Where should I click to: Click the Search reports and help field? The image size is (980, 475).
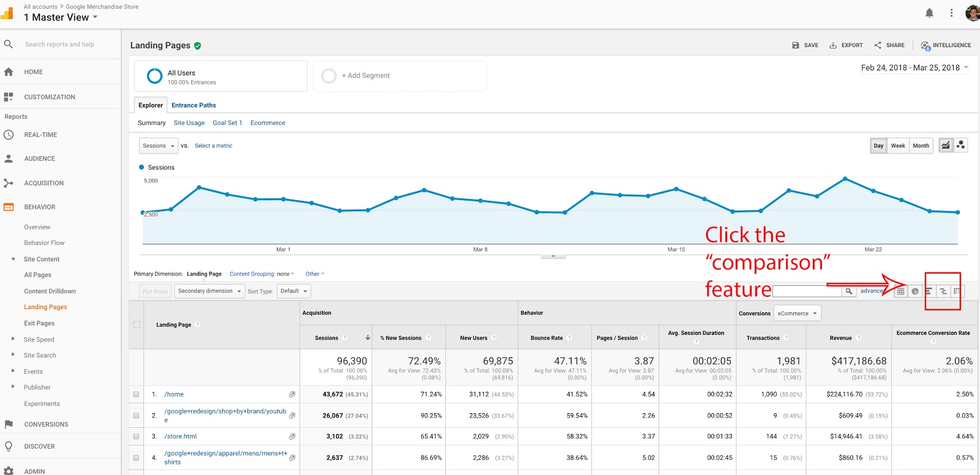59,44
